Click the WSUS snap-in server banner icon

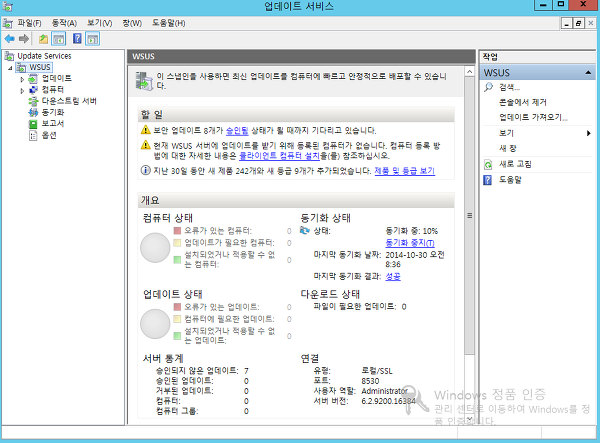(x=144, y=81)
